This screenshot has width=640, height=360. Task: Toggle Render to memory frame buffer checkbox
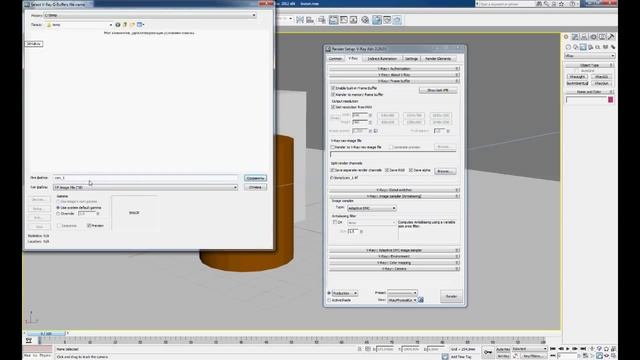coord(333,94)
